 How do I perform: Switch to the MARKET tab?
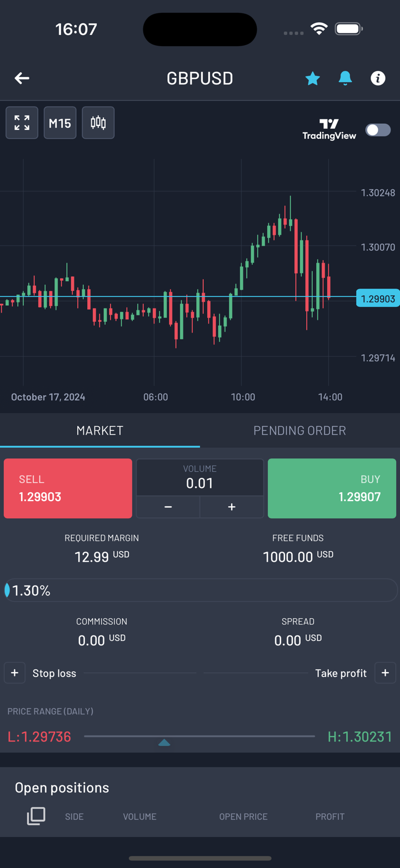[x=100, y=431]
